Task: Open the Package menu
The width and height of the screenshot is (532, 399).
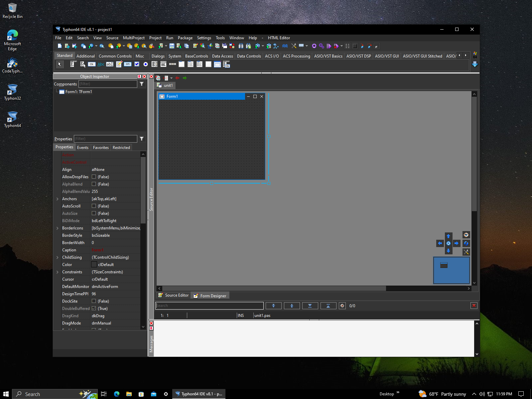Action: (185, 38)
